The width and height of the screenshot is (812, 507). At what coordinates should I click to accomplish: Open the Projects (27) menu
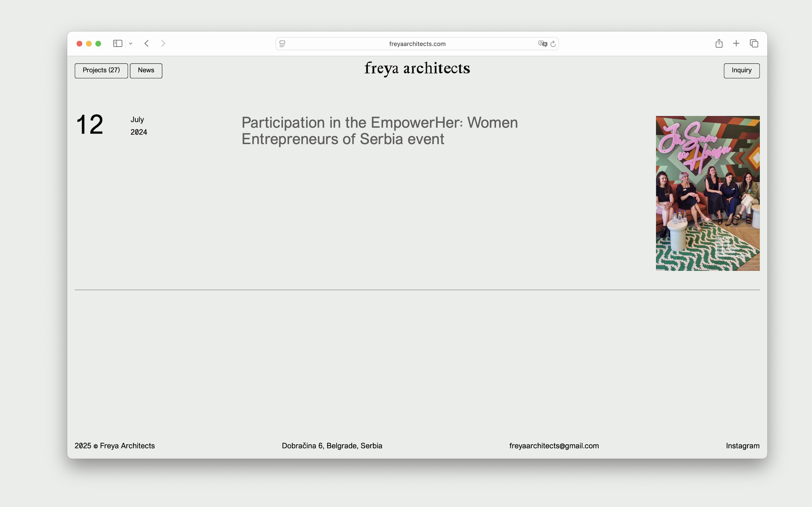click(x=101, y=70)
